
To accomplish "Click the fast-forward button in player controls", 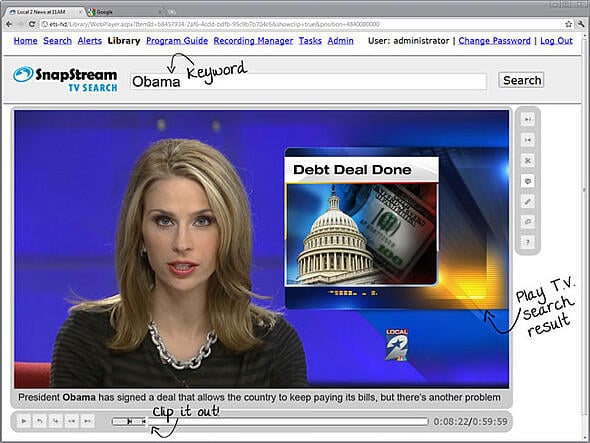I will pos(87,421).
